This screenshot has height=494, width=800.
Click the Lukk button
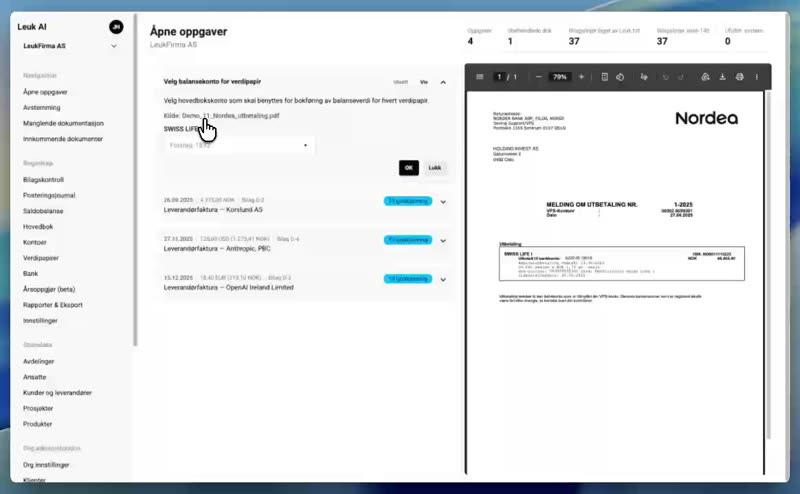pyautogui.click(x=435, y=167)
